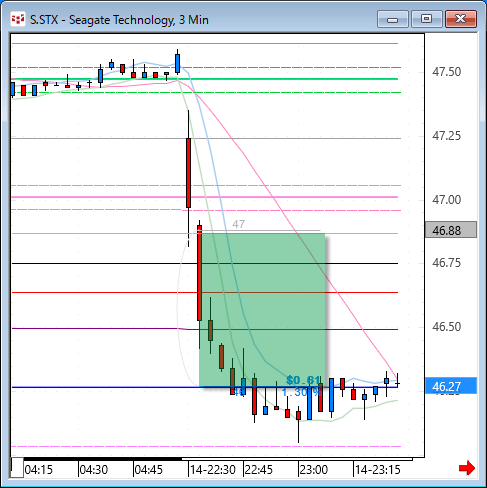Click the 47.25 price axis label
This screenshot has width=487, height=488.
coord(446,136)
